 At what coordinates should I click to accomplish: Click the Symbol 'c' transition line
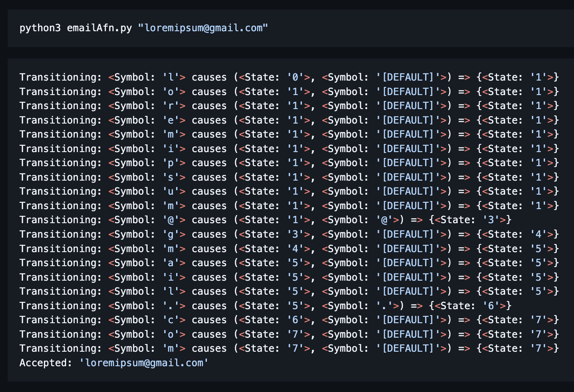point(289,320)
